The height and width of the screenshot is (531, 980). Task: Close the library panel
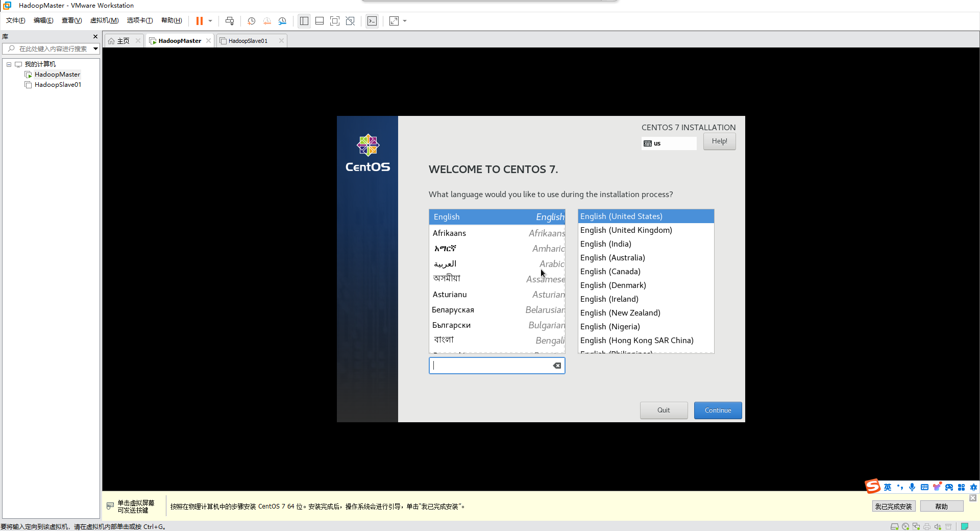tap(95, 37)
